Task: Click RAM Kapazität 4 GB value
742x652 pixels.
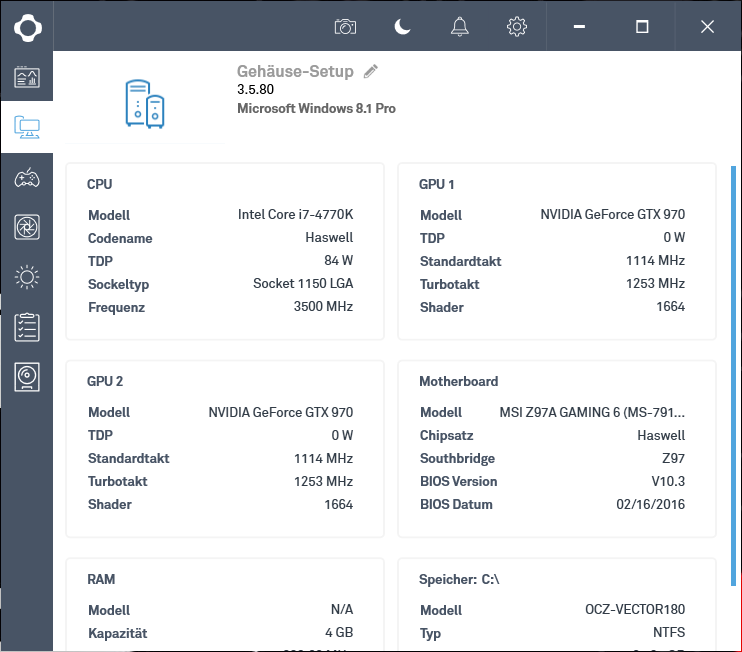Action: point(339,632)
